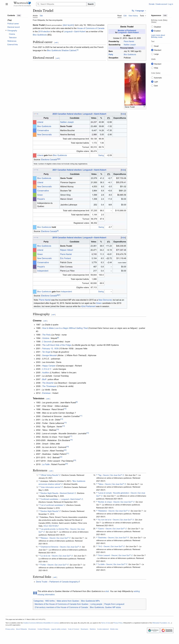Open the Donate link
179x644 pixels.
tap(152, 4)
